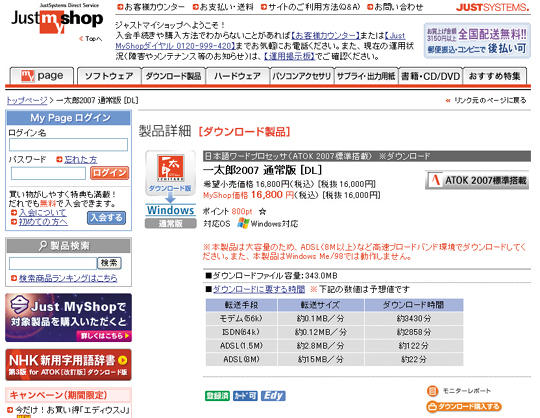Screen dimensions: 540x418
Task: Focus the パスワード input field
Action: point(48,173)
